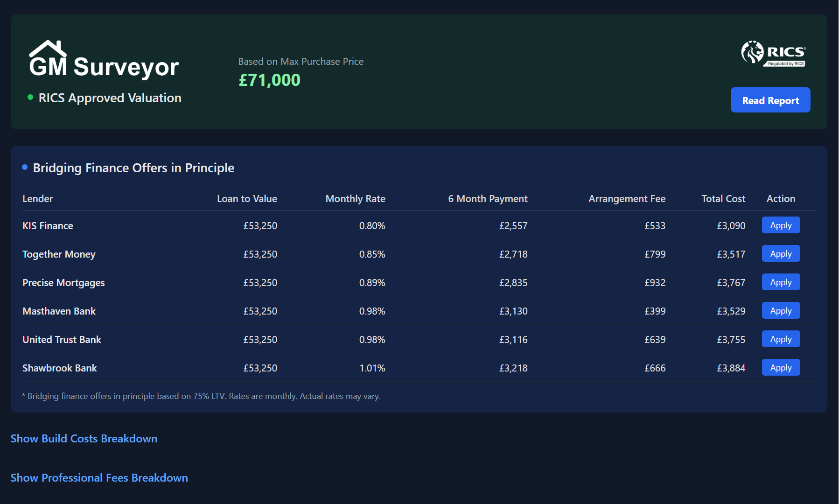Click the £533 arrangement fee
Viewport: 839px width, 504px height.
pos(655,226)
